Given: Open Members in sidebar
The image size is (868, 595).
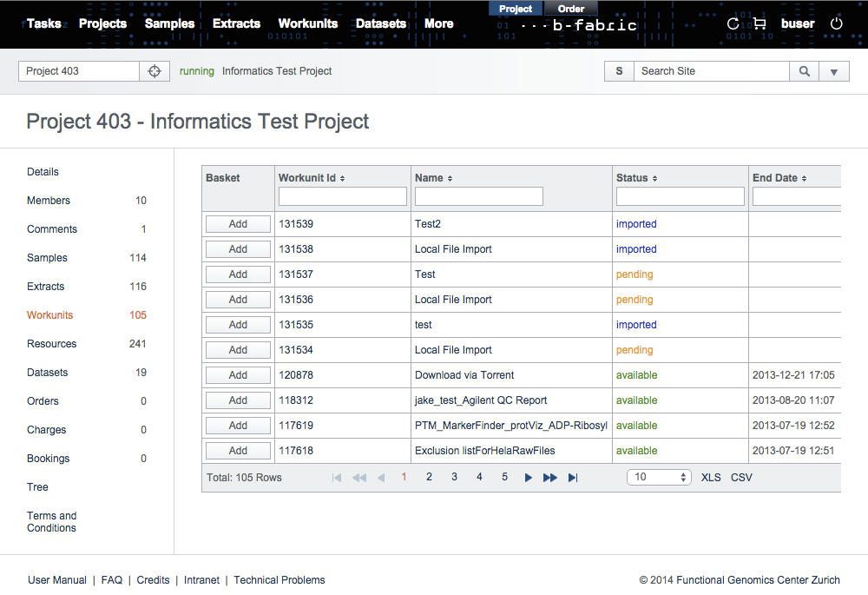Looking at the screenshot, I should click(49, 201).
